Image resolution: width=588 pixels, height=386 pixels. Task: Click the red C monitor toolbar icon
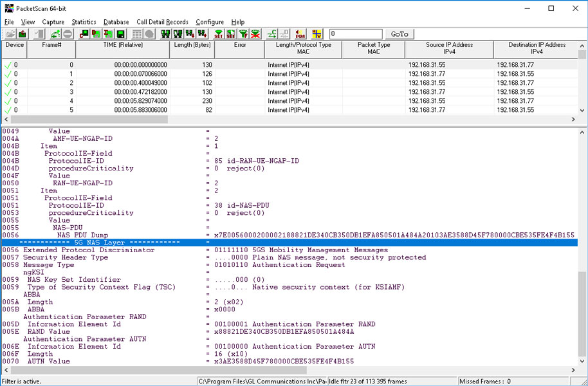[x=84, y=34]
